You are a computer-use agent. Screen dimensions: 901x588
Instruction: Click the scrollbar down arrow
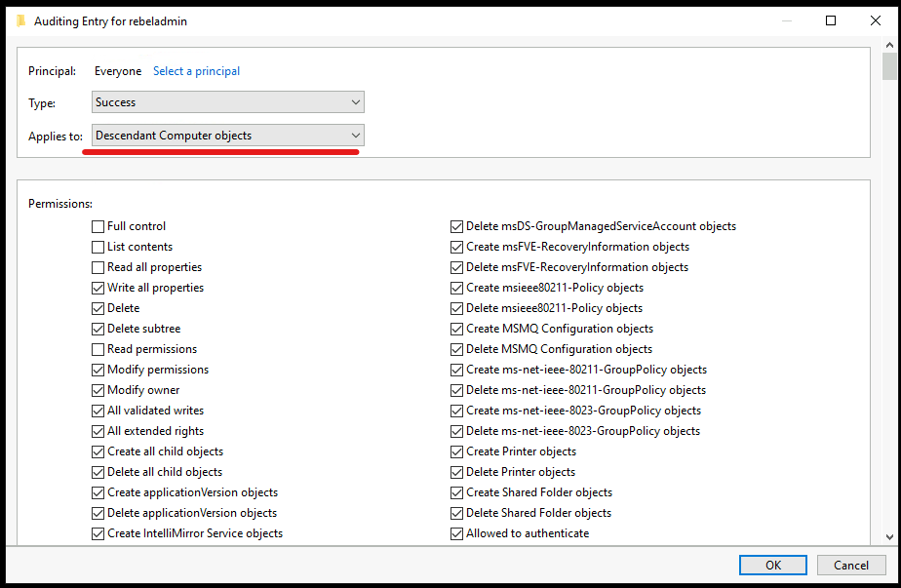(889, 537)
